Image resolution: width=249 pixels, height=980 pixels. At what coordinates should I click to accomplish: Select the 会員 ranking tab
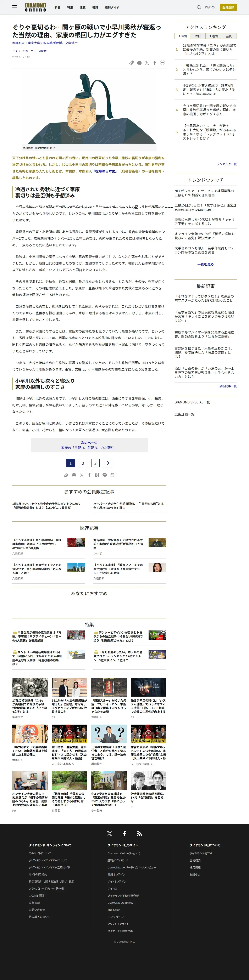point(229,36)
